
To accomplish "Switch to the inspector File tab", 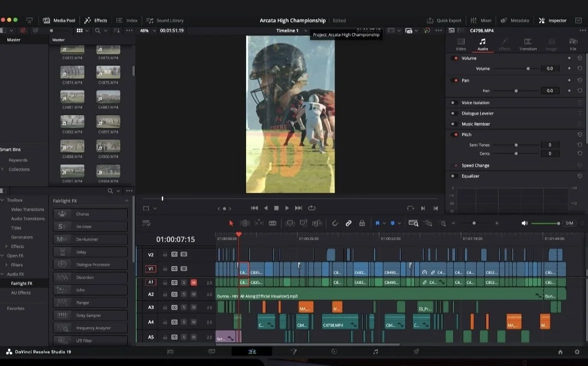I will [573, 44].
